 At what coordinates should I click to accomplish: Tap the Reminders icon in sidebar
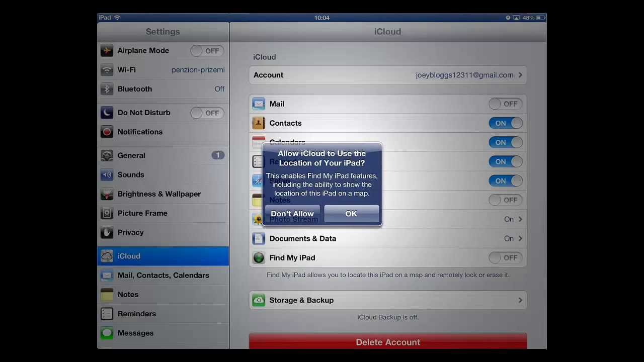pyautogui.click(x=107, y=314)
